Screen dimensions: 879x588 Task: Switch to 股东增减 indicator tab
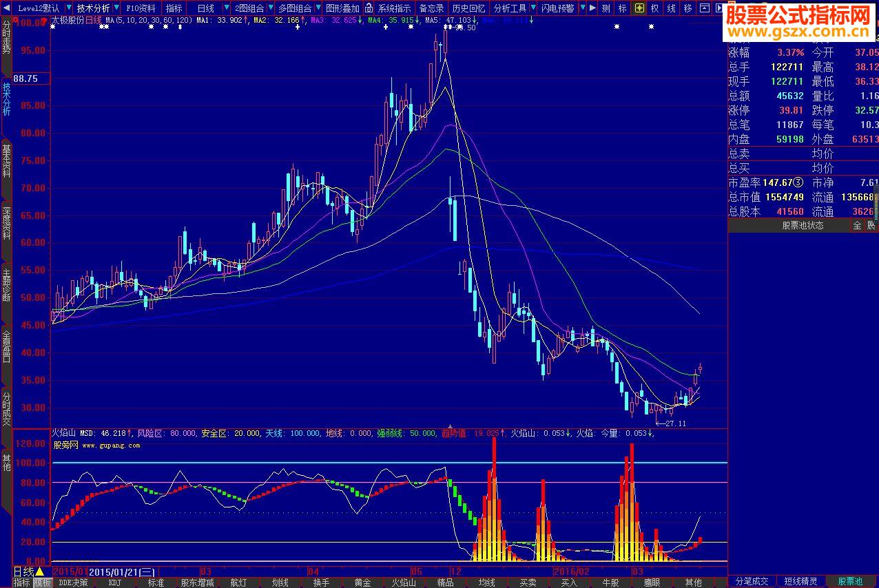click(197, 582)
